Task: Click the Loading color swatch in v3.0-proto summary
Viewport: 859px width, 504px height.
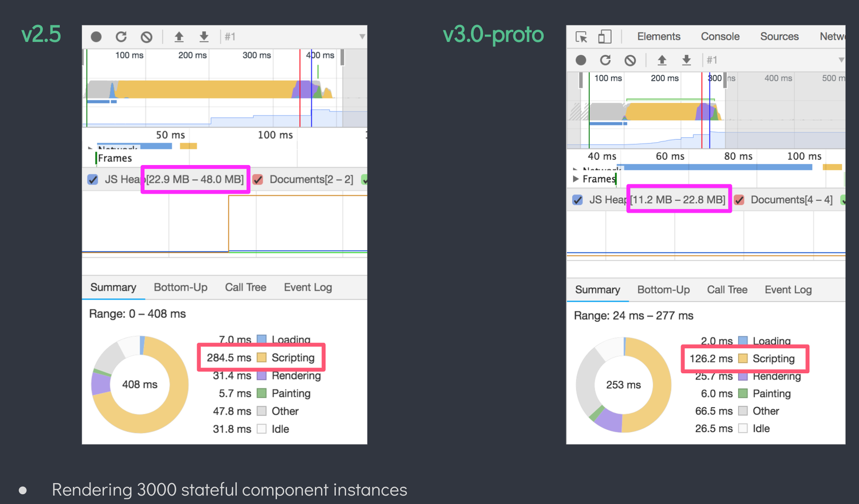Action: [743, 341]
